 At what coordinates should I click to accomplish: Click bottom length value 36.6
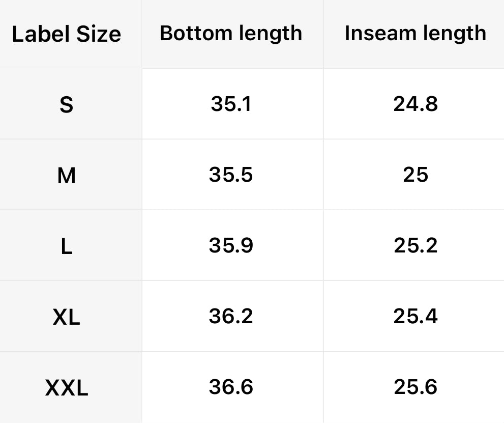pos(231,387)
